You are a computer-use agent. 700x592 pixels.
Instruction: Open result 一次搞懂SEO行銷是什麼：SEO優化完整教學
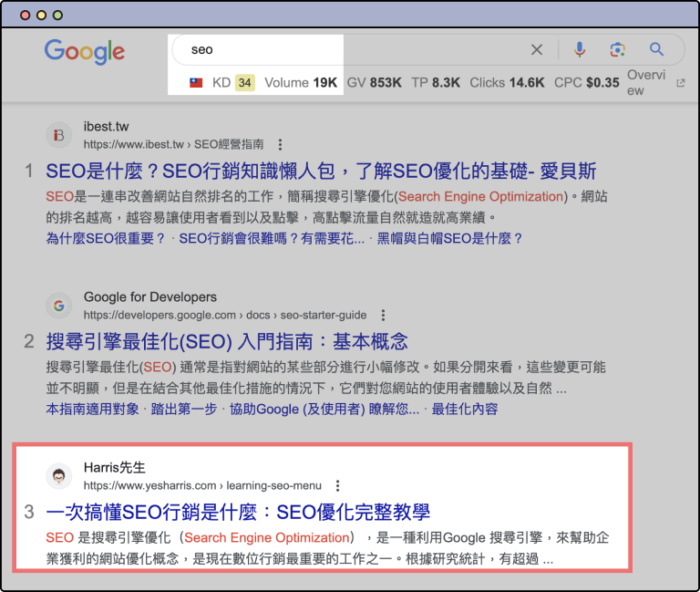tap(238, 513)
